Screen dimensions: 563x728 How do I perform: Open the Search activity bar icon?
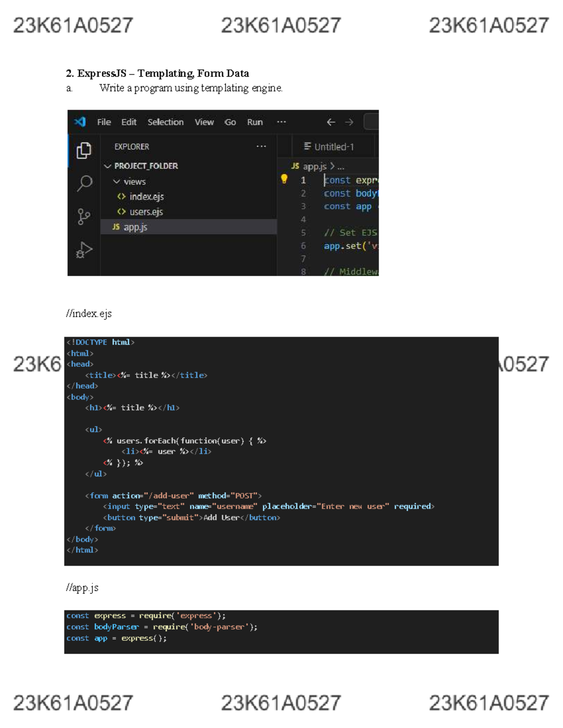pyautogui.click(x=84, y=183)
